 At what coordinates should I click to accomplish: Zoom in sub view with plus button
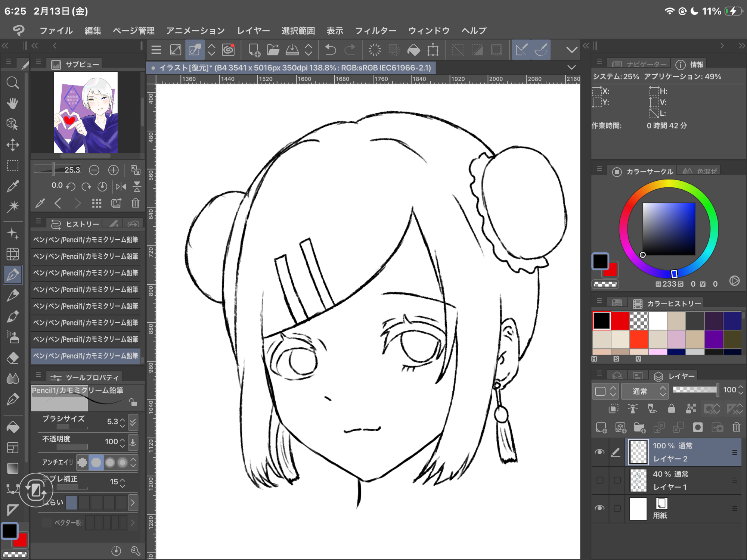pyautogui.click(x=113, y=170)
